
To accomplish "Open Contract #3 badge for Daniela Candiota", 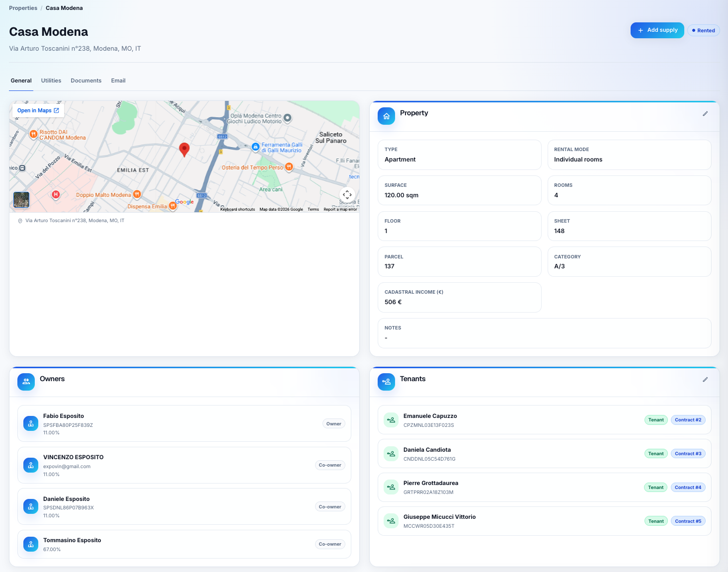I will click(x=688, y=454).
